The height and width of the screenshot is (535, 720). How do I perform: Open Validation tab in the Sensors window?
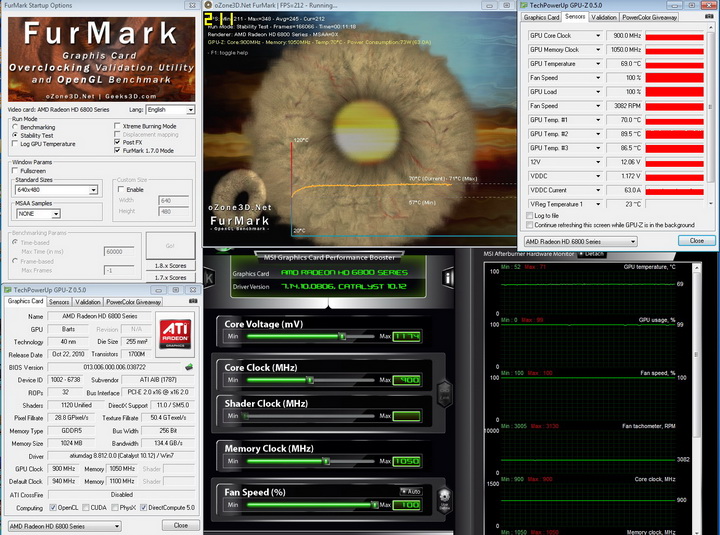pyautogui.click(x=603, y=17)
